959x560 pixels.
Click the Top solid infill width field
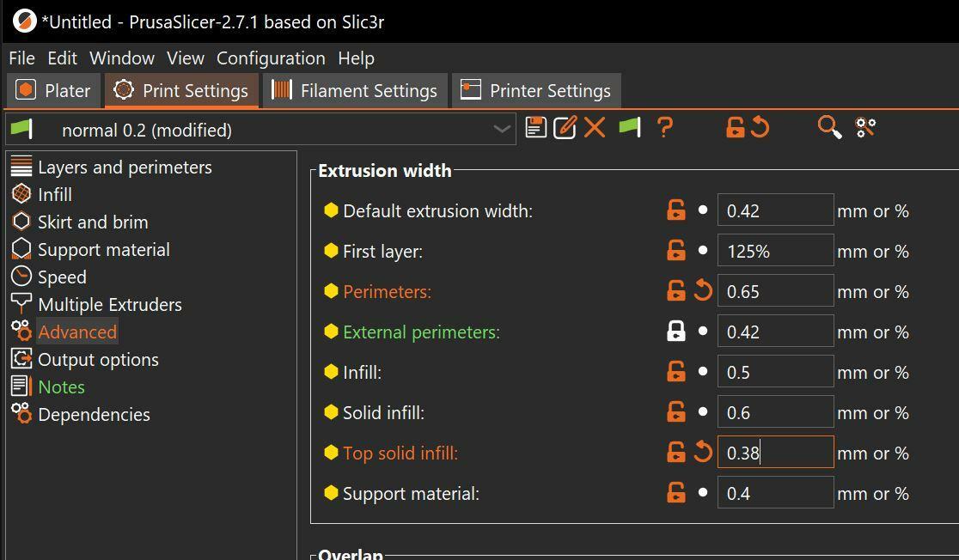(x=775, y=453)
